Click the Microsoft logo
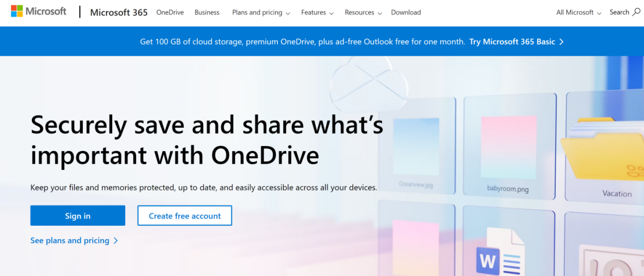Screen dimensions: 644x276 pyautogui.click(x=38, y=11)
